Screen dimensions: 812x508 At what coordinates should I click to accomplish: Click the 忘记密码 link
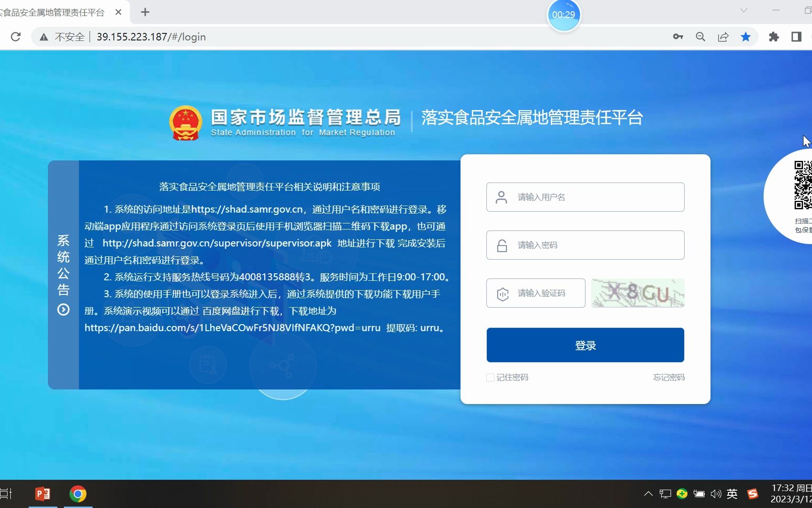click(669, 377)
